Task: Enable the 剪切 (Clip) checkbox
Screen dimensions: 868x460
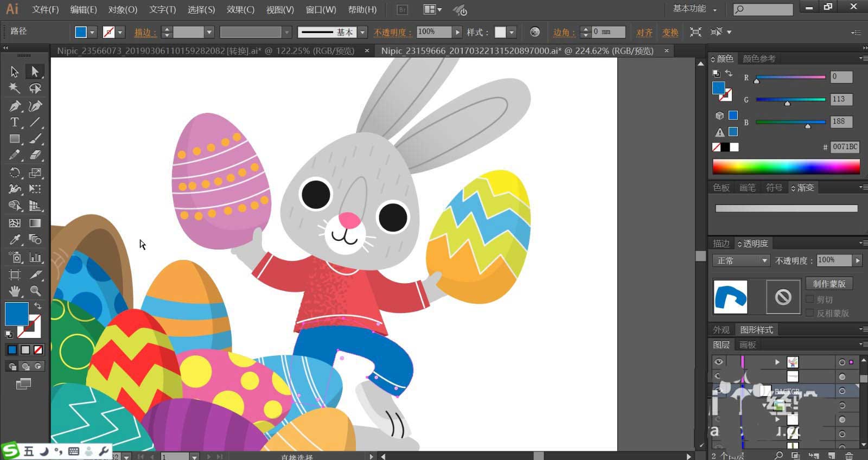Action: click(810, 299)
